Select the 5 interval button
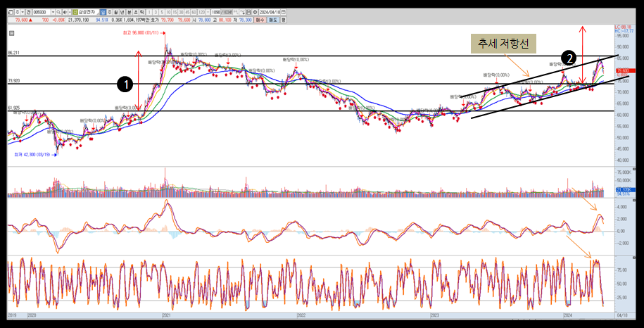 pyautogui.click(x=163, y=12)
